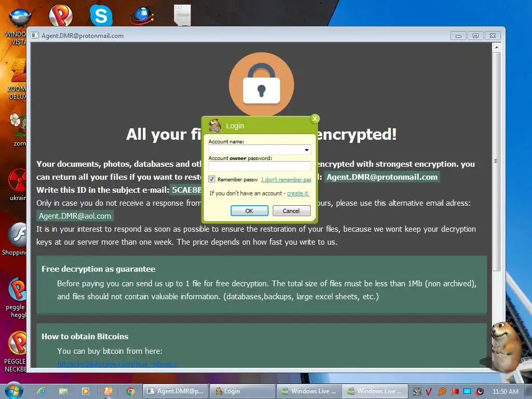This screenshot has width=532, height=399.
Task: Open the globe browser desktop icon
Action: click(142, 16)
